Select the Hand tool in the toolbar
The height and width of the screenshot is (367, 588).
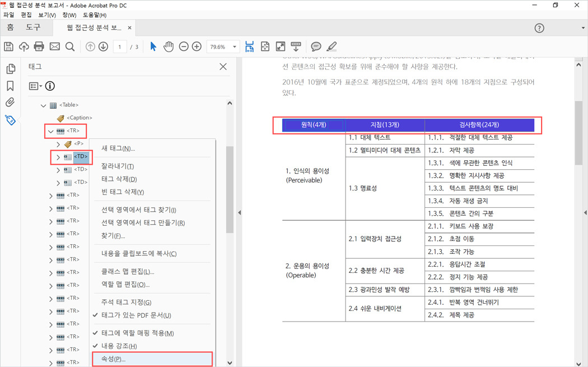[x=169, y=47]
